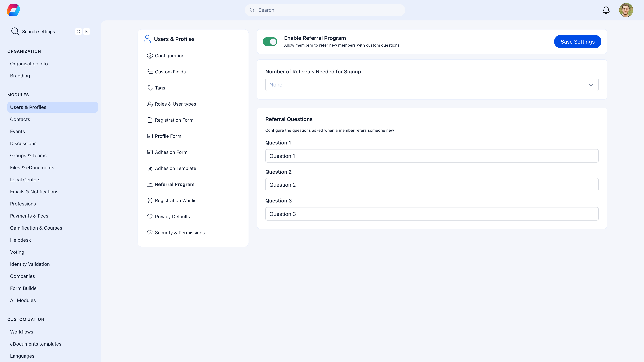Open Configuration via its gear icon
644x362 pixels.
pyautogui.click(x=150, y=55)
